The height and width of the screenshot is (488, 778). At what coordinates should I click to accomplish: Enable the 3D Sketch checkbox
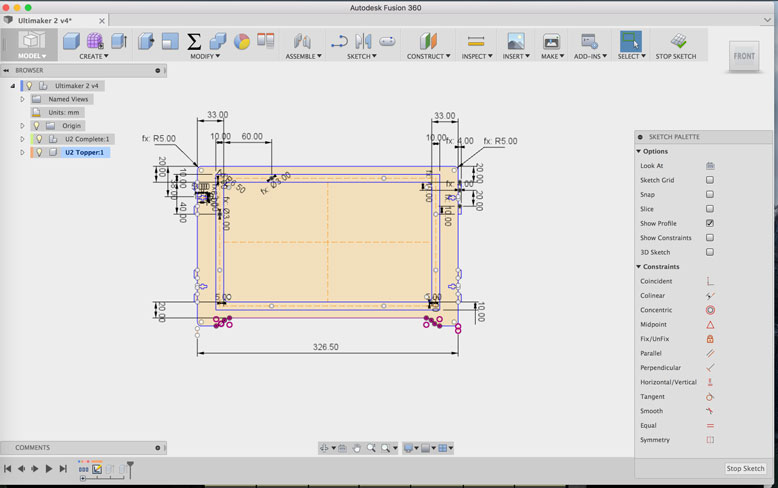coord(710,252)
